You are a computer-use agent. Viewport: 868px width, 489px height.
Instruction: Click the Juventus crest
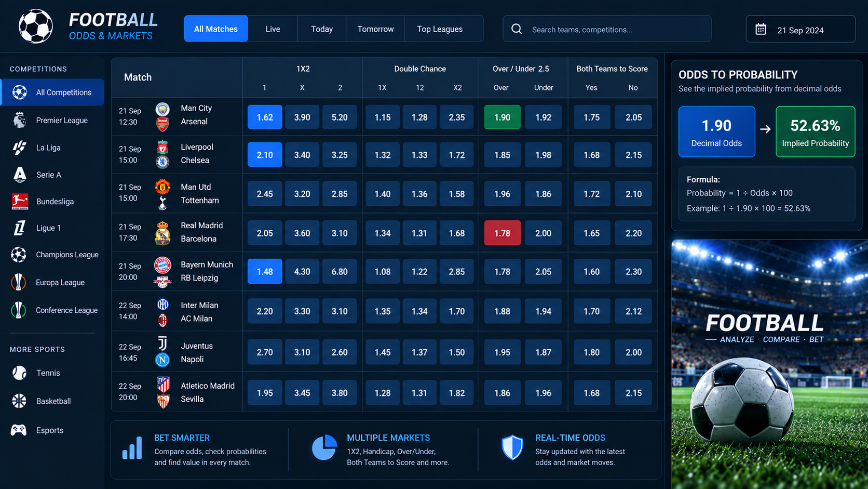[x=162, y=344]
